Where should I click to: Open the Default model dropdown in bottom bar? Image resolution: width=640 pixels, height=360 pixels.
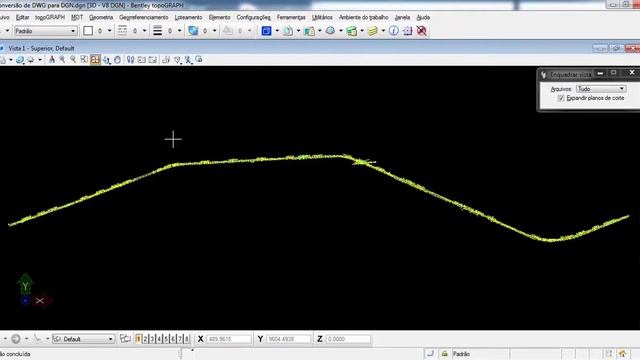click(x=83, y=339)
